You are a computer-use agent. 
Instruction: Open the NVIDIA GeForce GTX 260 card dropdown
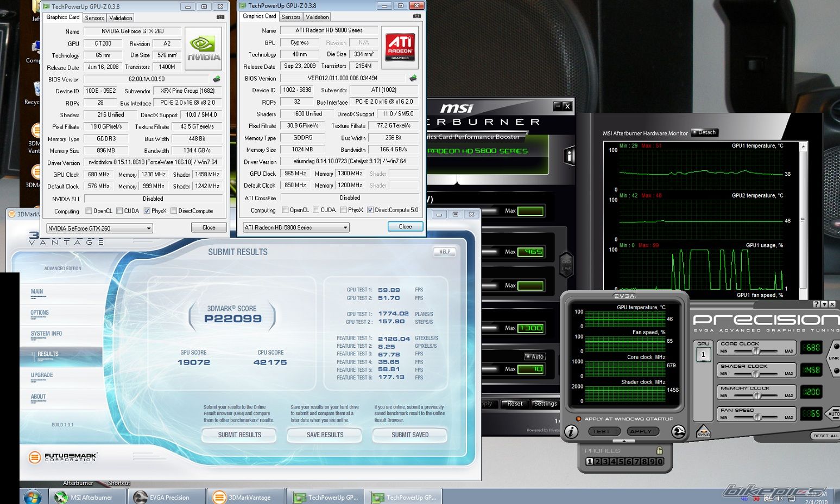[99, 228]
